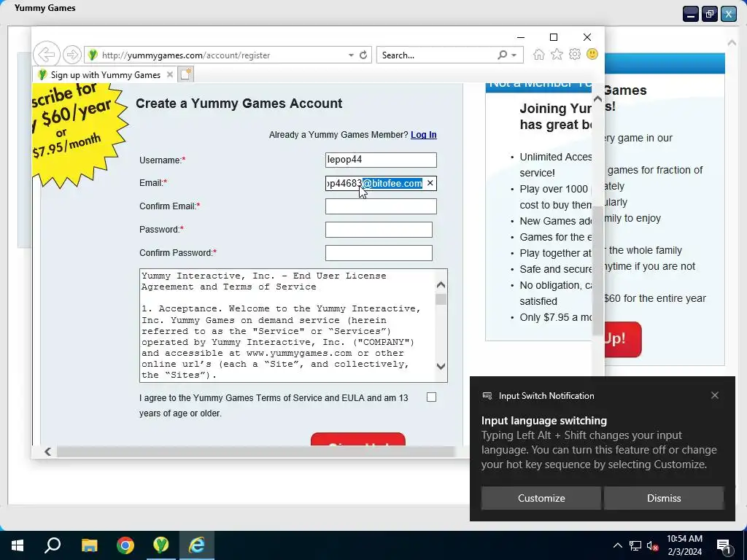Check the agree to Terms of Service checkbox
The height and width of the screenshot is (560, 747).
coord(431,397)
